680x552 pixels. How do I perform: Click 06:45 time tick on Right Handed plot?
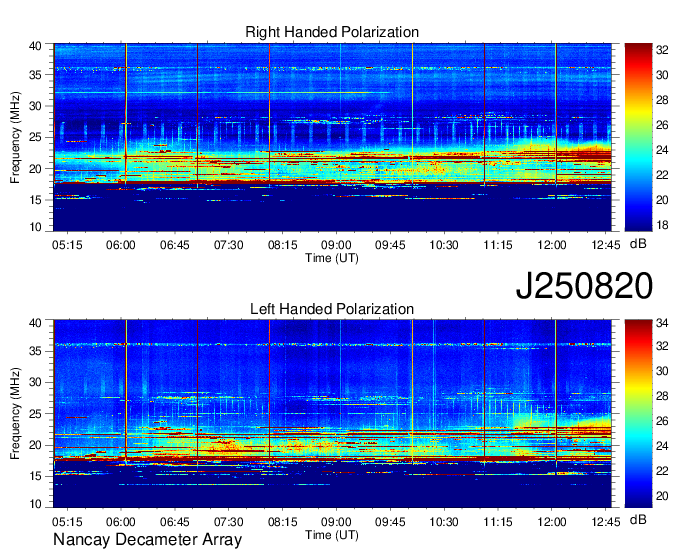tap(174, 245)
